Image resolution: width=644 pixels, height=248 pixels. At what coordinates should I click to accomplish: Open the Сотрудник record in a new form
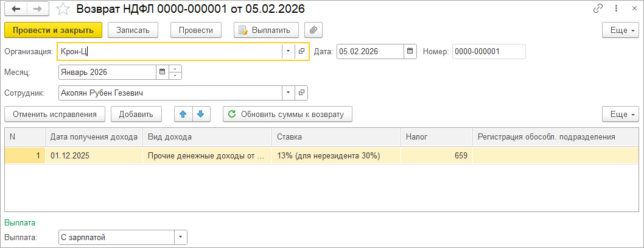(302, 93)
